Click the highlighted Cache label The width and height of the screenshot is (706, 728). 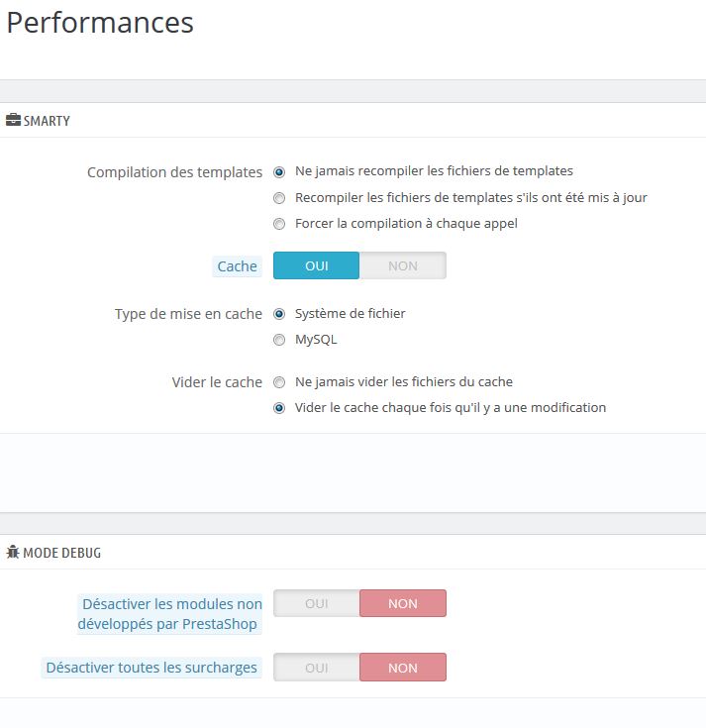click(x=238, y=266)
